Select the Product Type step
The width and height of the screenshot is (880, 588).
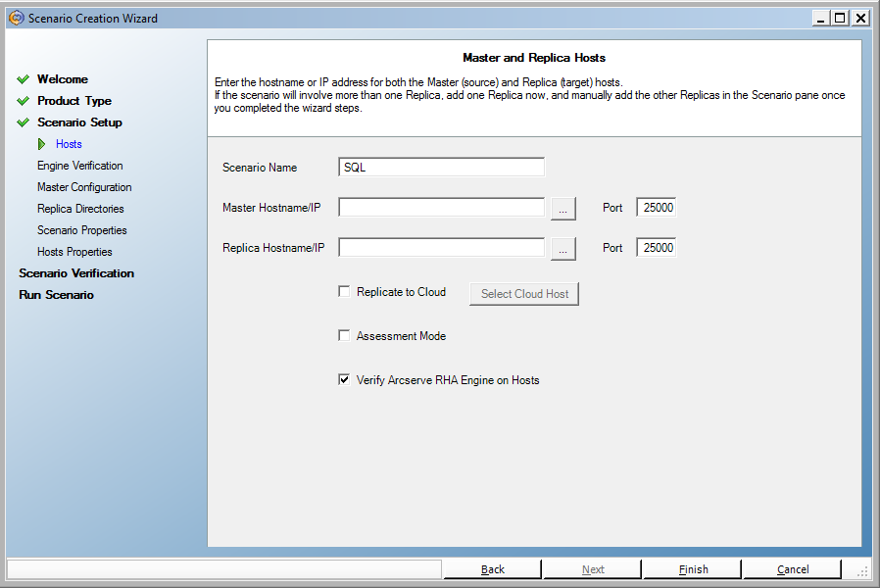click(x=74, y=101)
